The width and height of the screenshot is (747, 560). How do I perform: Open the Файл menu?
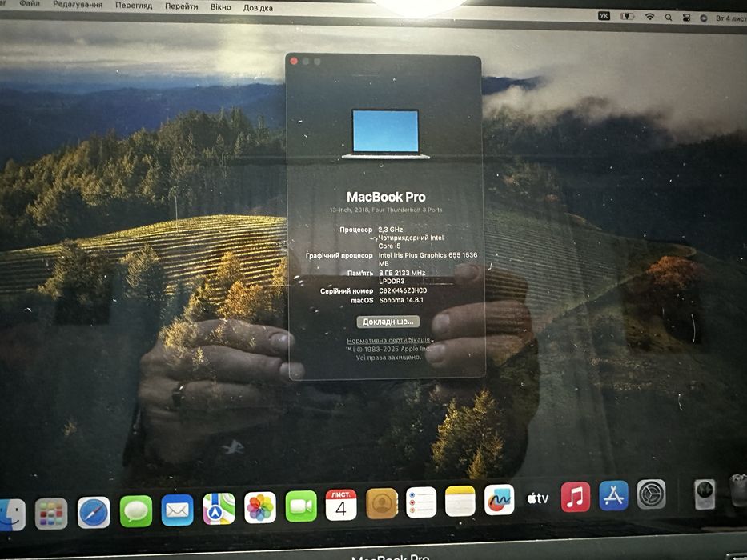(30, 4)
